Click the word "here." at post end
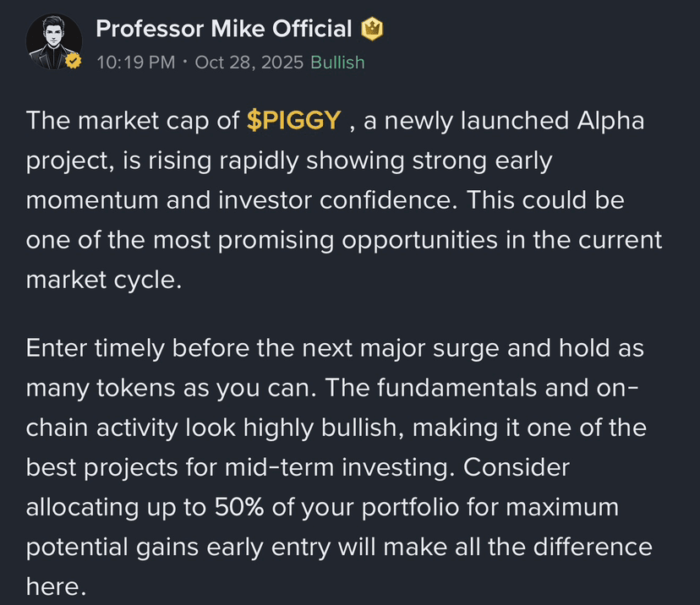Screen dimensions: 700x605 [x=56, y=586]
